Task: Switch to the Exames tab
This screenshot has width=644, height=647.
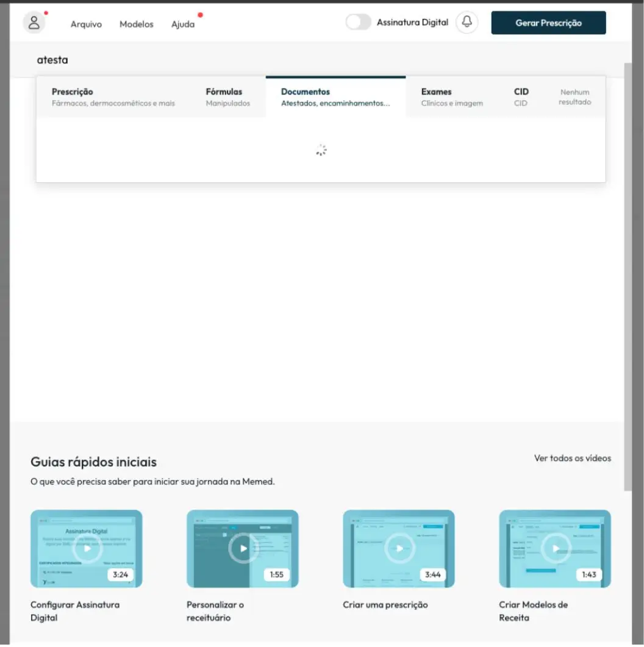Action: coord(452,97)
